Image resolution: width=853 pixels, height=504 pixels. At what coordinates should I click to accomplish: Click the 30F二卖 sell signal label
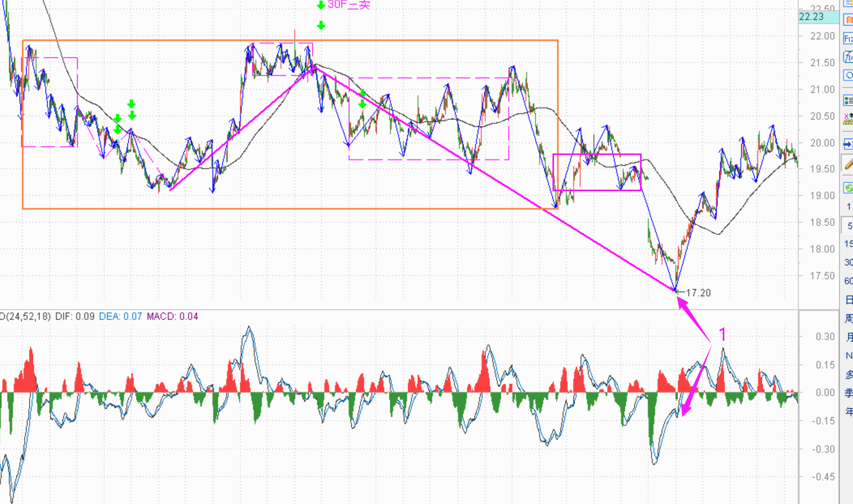pyautogui.click(x=349, y=5)
